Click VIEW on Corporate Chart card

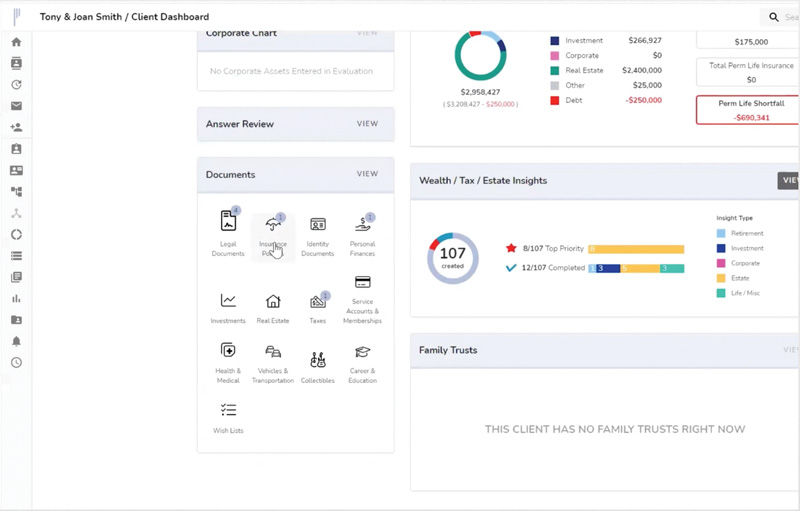(367, 33)
